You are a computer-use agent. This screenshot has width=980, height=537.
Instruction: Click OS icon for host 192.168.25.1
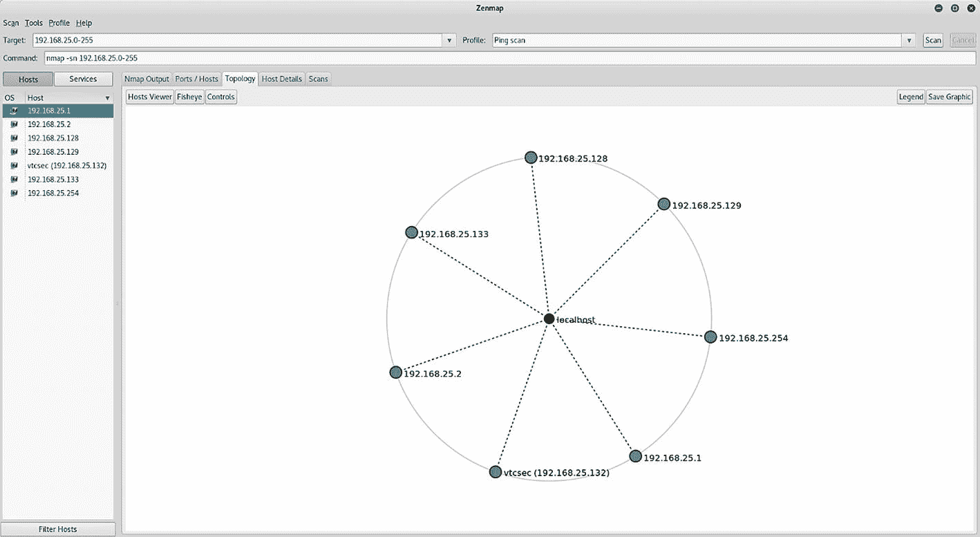[x=14, y=111]
